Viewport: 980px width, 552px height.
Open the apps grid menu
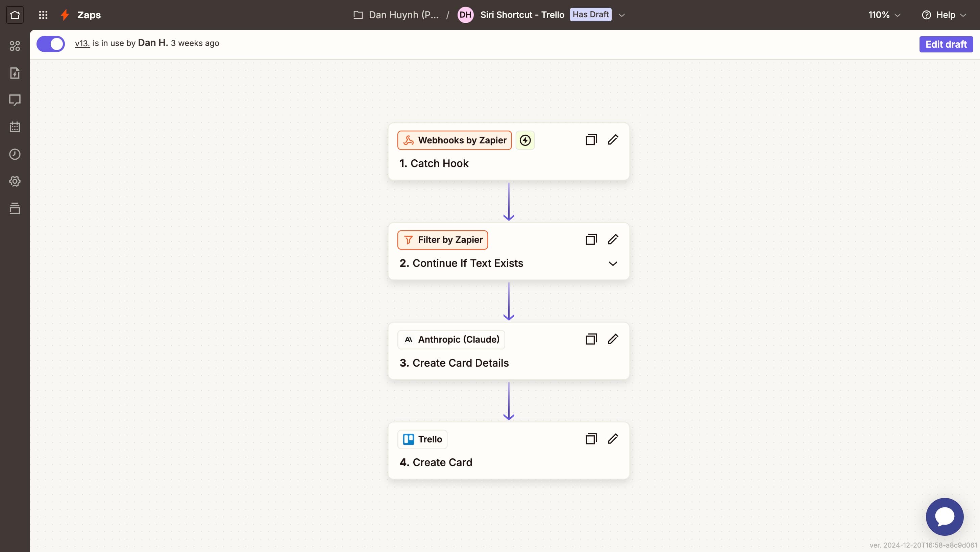pyautogui.click(x=43, y=15)
